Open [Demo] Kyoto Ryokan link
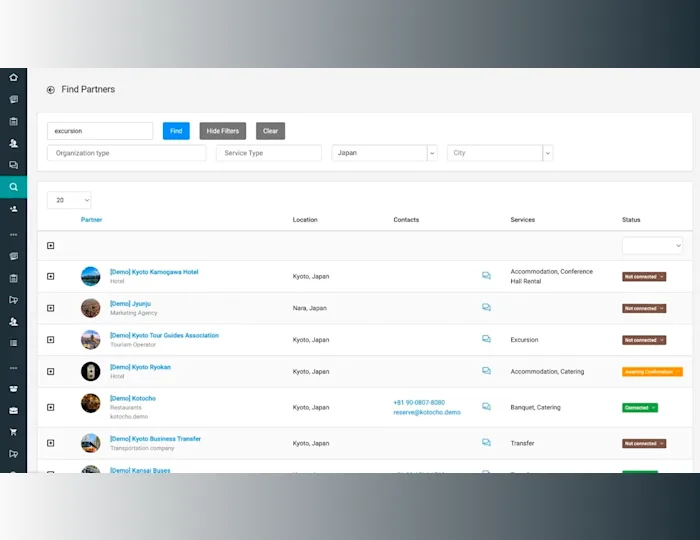The image size is (700, 540). 140,367
